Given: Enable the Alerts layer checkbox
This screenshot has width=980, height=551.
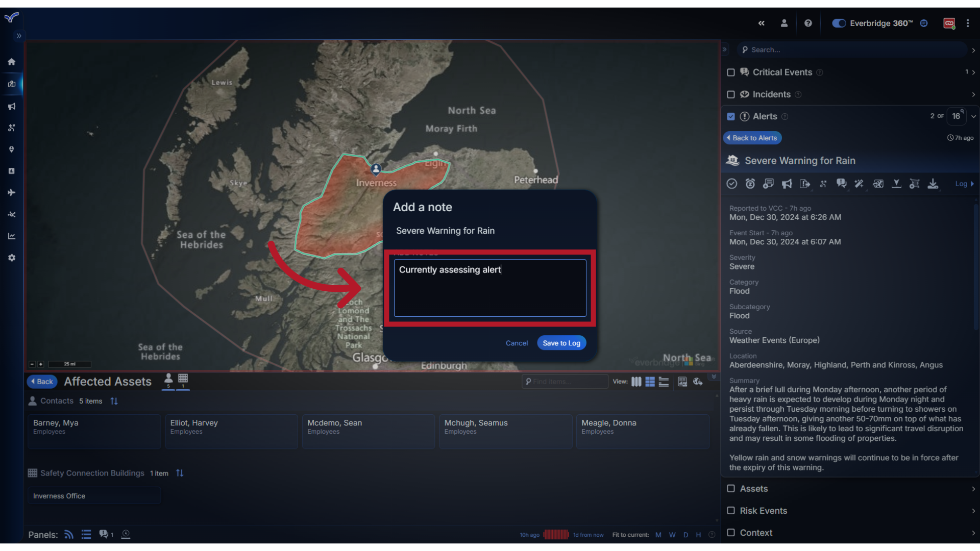Looking at the screenshot, I should 731,116.
